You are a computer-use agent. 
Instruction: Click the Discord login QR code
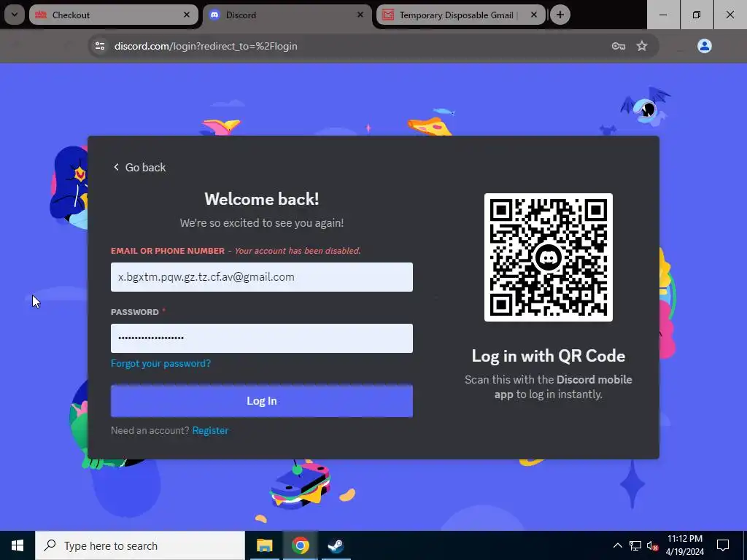tap(549, 257)
